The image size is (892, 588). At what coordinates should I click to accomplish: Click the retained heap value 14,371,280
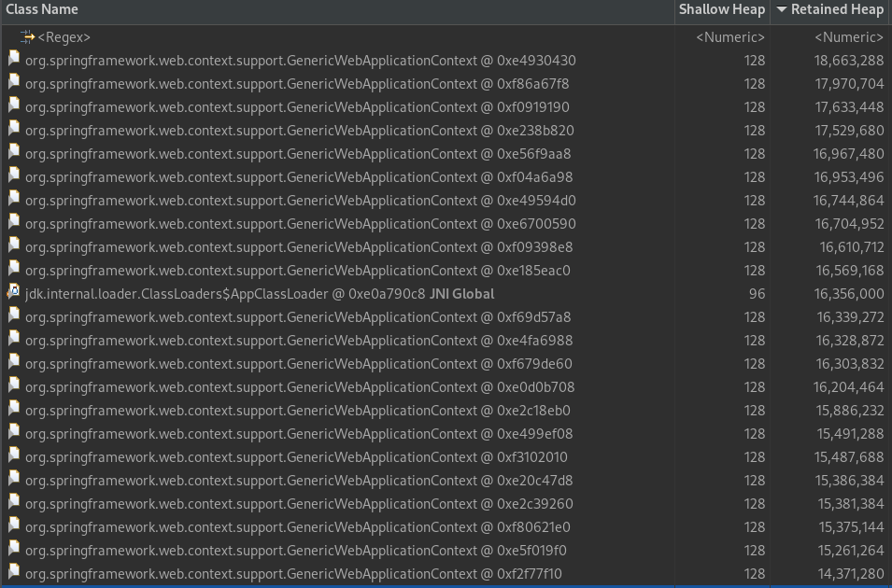coord(851,573)
